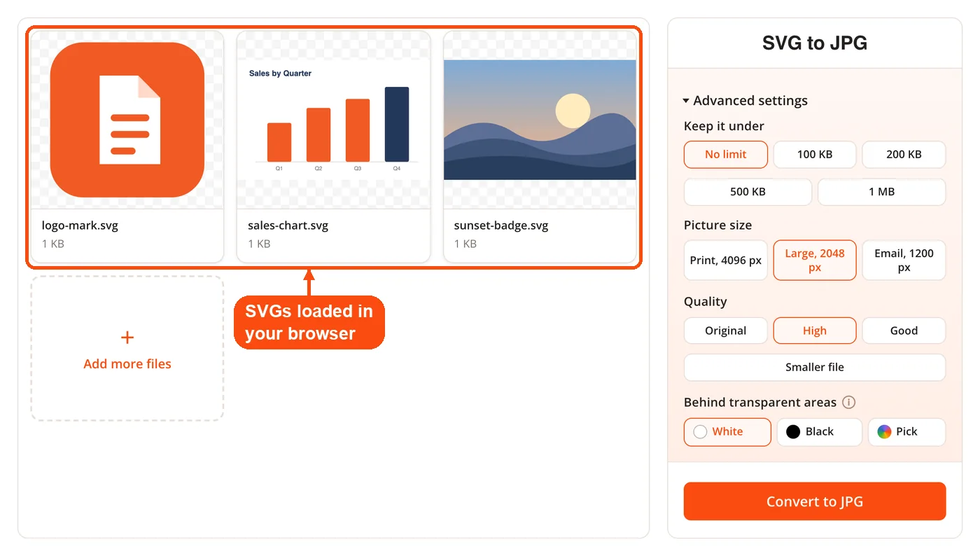980x556 pixels.
Task: Open the rainbow Pick color option
Action: [x=906, y=432]
